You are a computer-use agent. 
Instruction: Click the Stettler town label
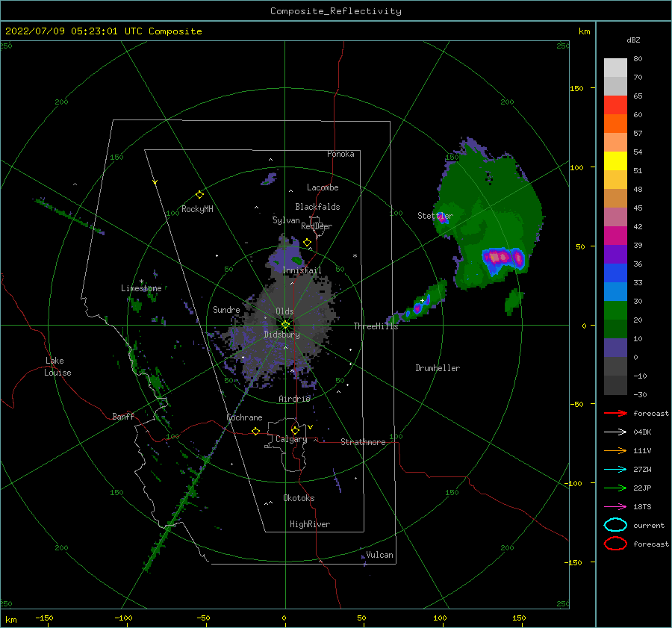click(435, 216)
